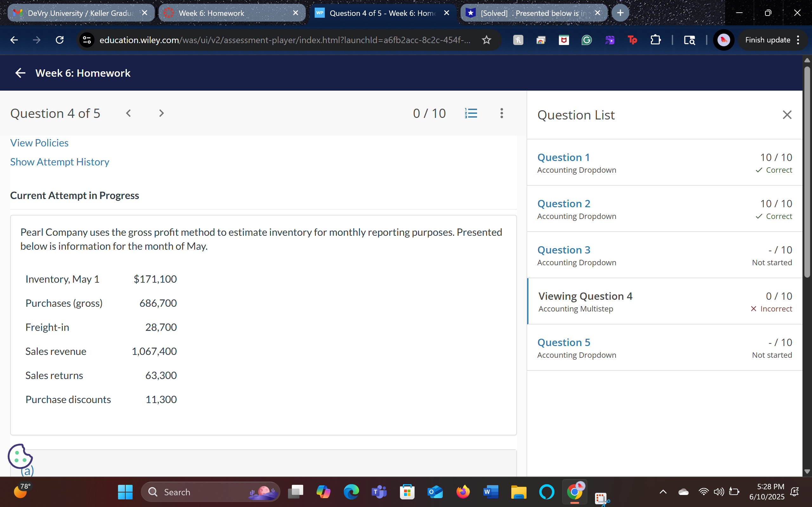Open the View Policies link
Viewport: 812px width, 507px height.
click(x=39, y=143)
